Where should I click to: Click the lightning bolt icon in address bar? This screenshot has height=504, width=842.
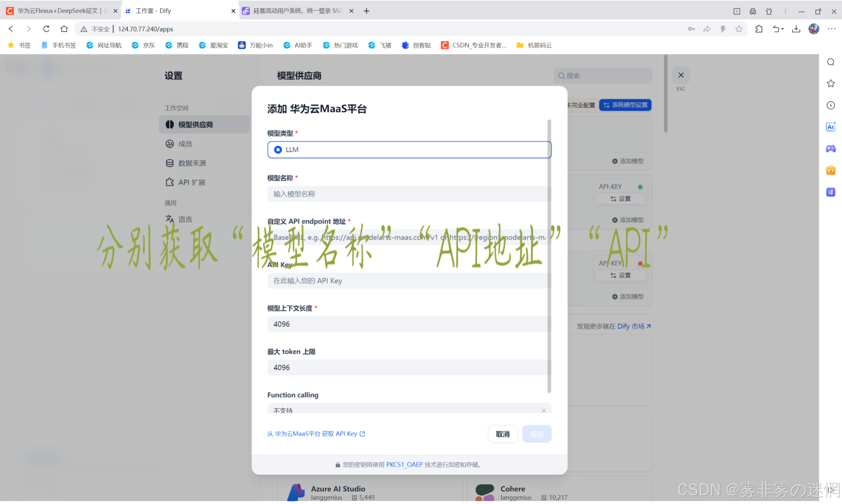[x=723, y=29]
